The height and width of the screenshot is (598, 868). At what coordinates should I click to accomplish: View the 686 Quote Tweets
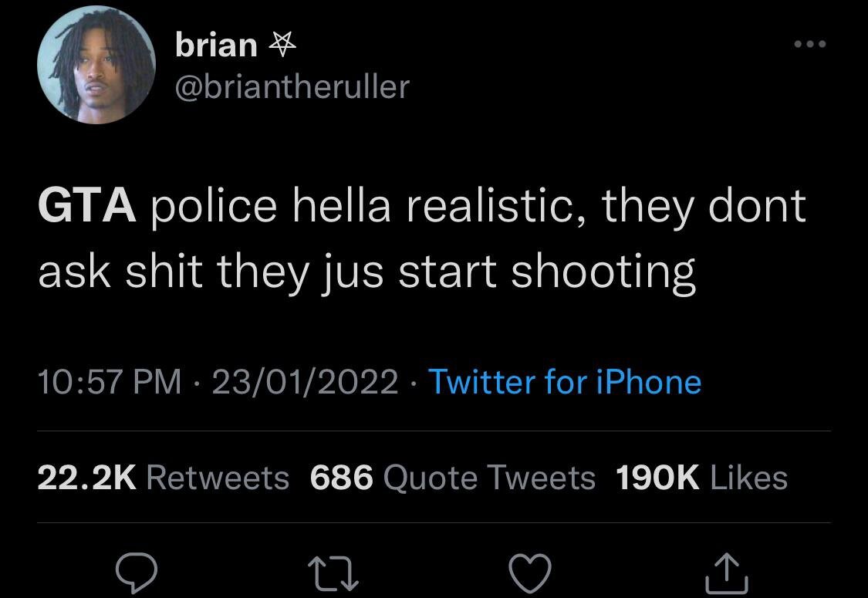coord(452,478)
